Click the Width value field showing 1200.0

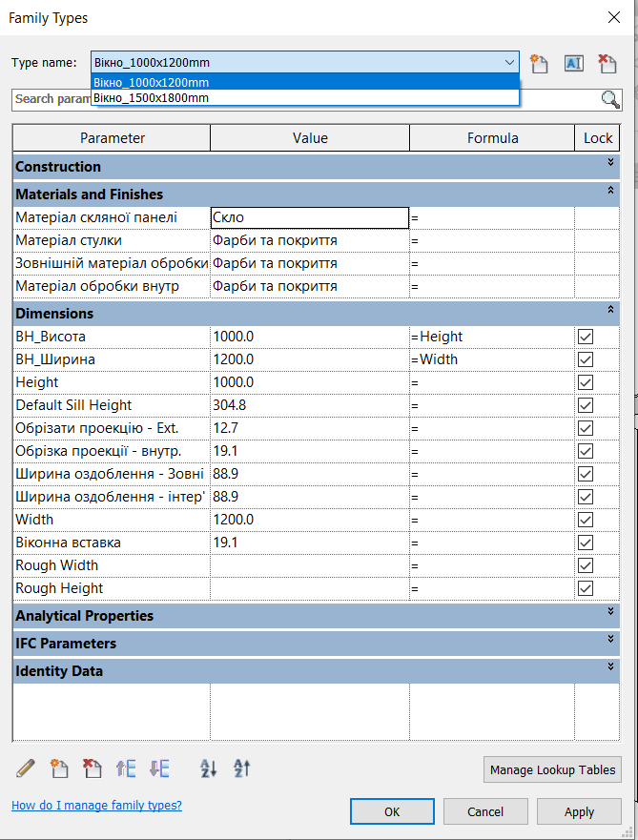click(x=309, y=520)
